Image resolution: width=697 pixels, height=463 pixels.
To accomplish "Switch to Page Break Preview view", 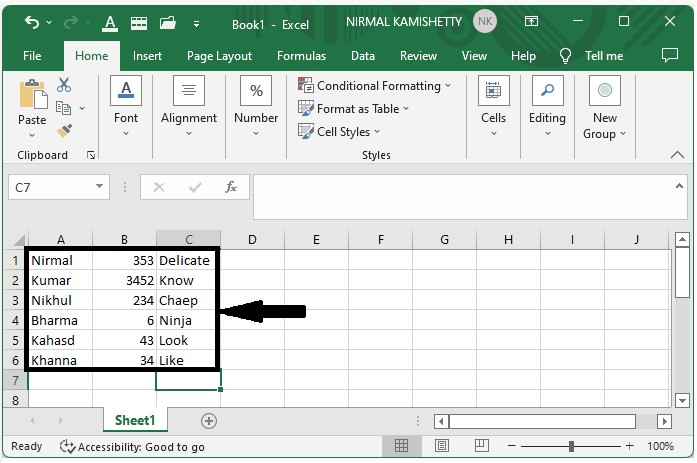I will coord(480,446).
